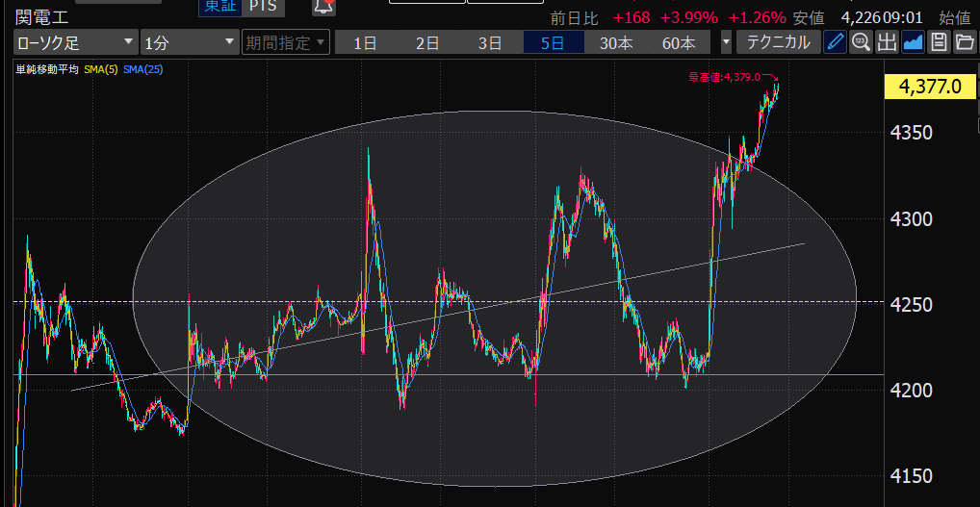Image resolution: width=980 pixels, height=507 pixels.
Task: Click the 出 volume display icon
Action: click(887, 42)
